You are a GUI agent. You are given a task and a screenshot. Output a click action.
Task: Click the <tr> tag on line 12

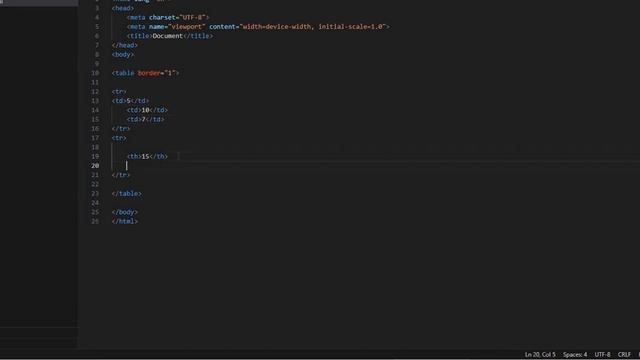coord(119,92)
